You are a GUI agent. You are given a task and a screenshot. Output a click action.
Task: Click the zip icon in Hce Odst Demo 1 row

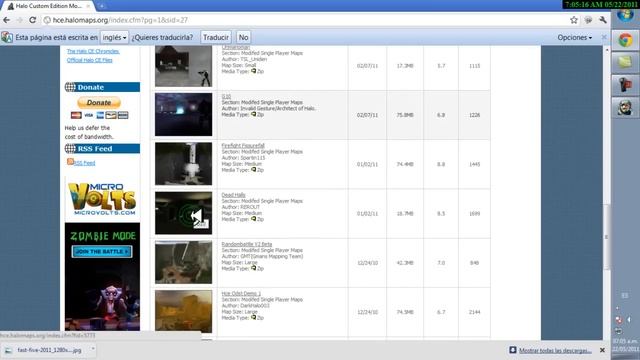coord(253,317)
